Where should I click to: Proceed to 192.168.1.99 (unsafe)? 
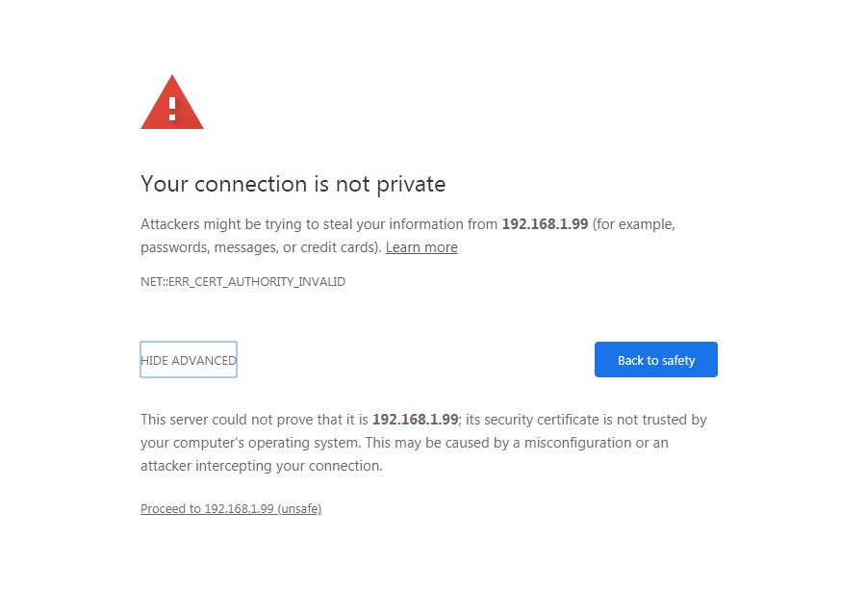click(231, 509)
